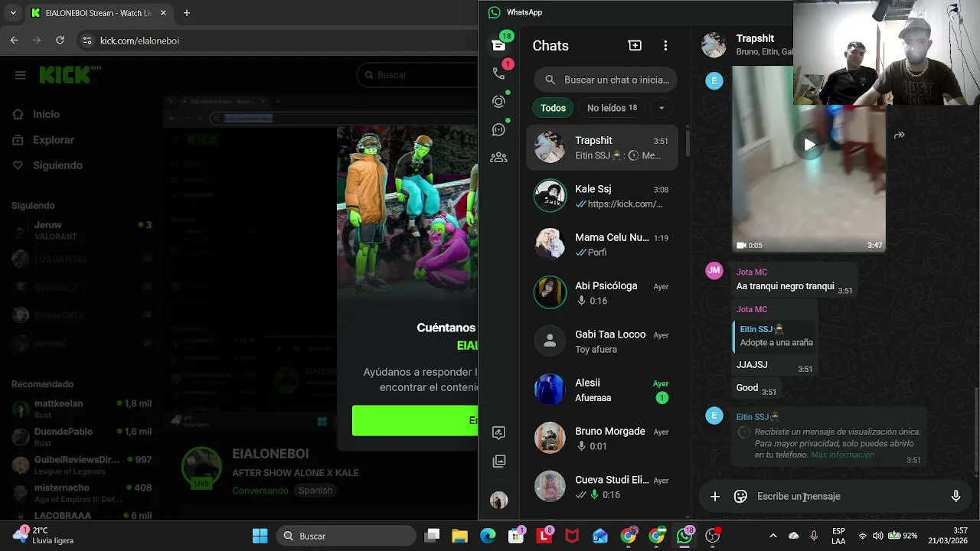The width and height of the screenshot is (980, 551).
Task: Open the Mama Celu chat
Action: pos(602,244)
